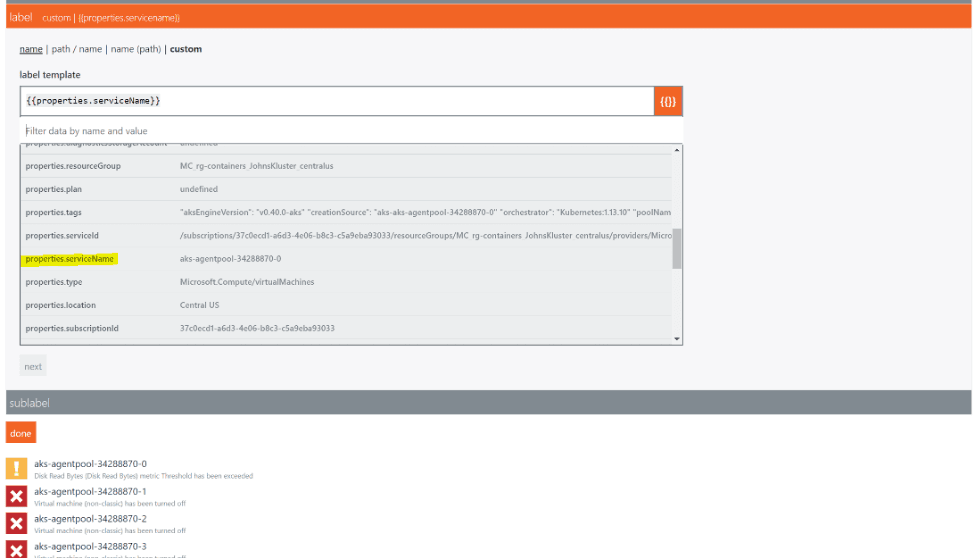Click the 'Disk Read Bytes metric Threshold has been exceeded' message
The image size is (974, 558).
tap(143, 476)
